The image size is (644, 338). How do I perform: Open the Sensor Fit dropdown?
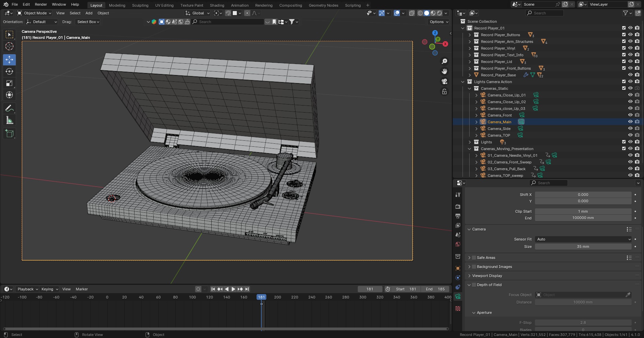point(583,239)
